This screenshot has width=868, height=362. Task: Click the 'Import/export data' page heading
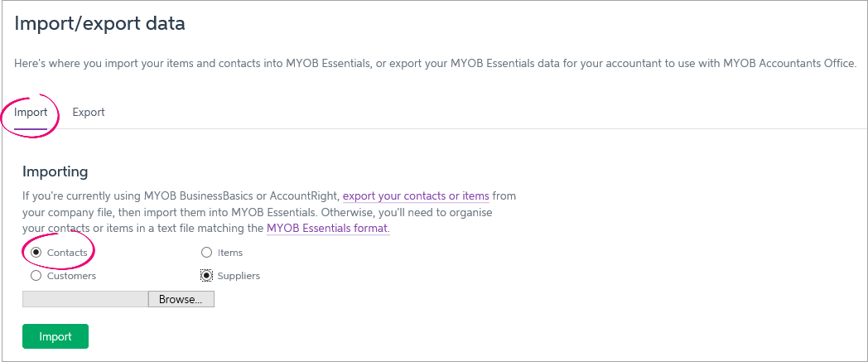point(99,23)
